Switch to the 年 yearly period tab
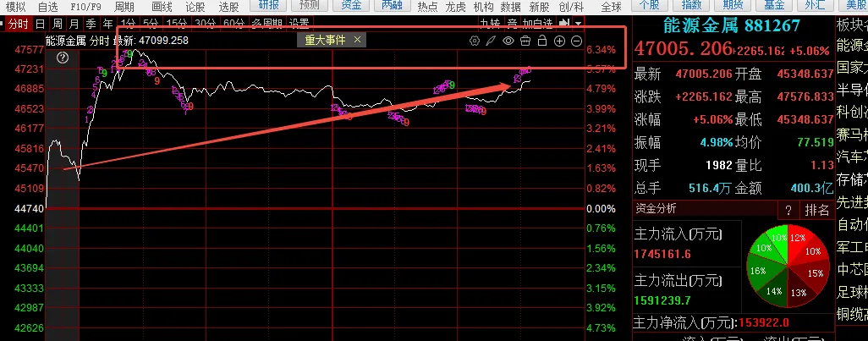Screen dimensions: 868x341 point(107,24)
